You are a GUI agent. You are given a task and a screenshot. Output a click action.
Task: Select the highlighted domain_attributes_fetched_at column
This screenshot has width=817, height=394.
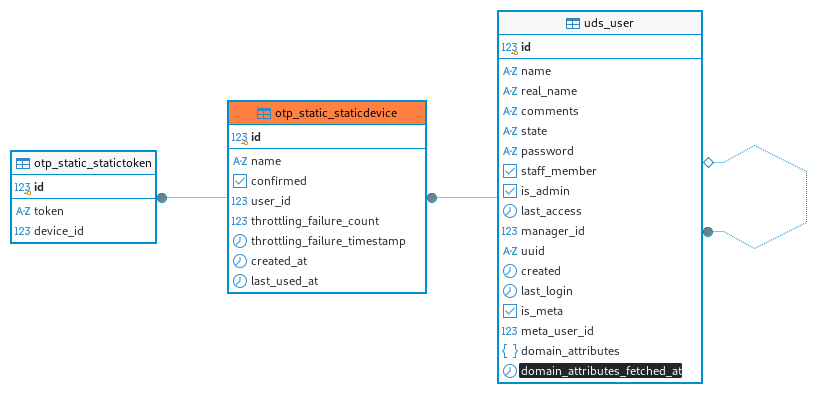click(x=600, y=371)
